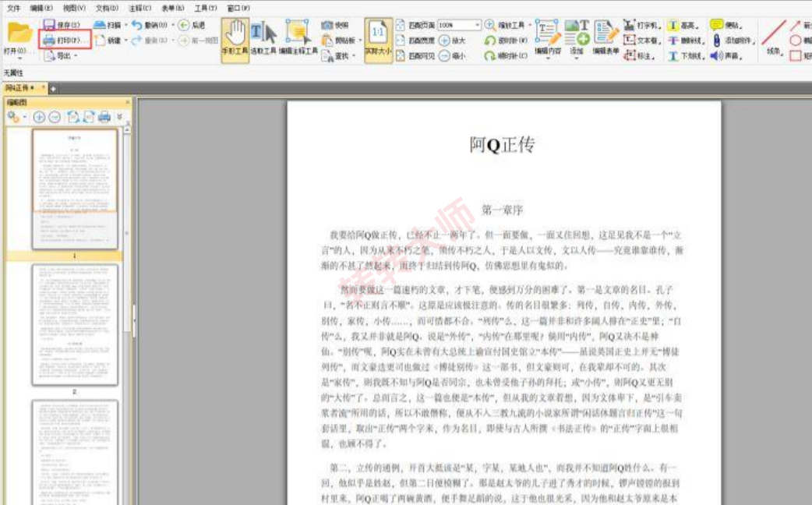The image size is (812, 505).
Task: Open the 文档 menu
Action: tap(108, 8)
